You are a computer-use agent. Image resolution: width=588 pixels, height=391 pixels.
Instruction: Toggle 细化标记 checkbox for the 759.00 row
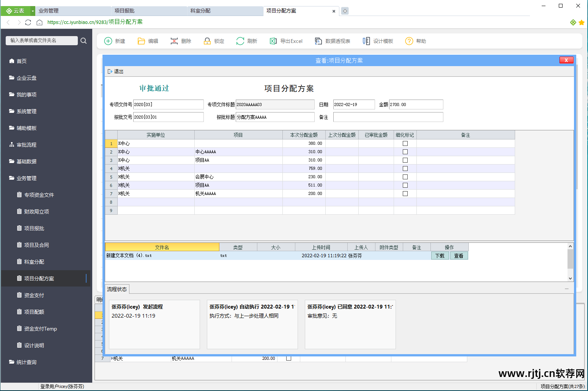point(405,169)
